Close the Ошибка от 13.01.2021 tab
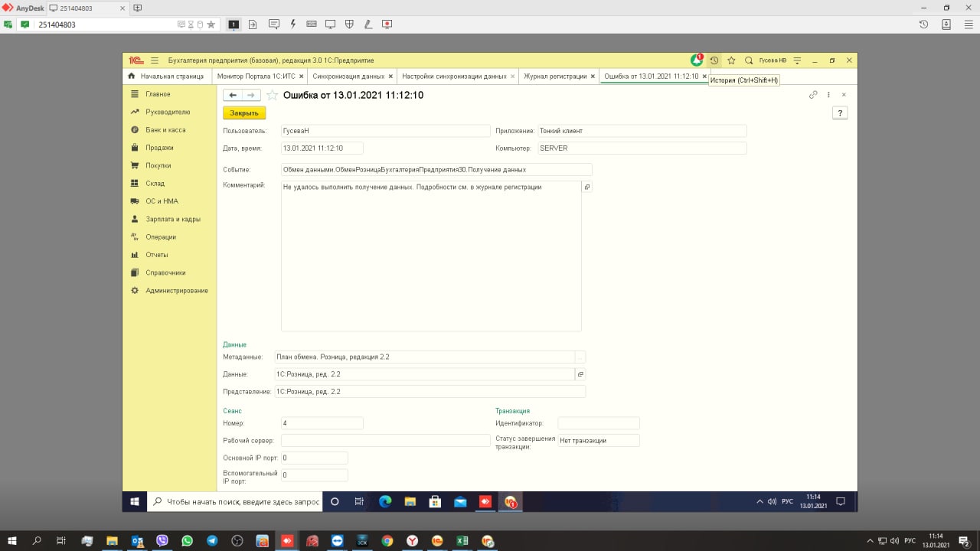The image size is (980, 551). [704, 77]
